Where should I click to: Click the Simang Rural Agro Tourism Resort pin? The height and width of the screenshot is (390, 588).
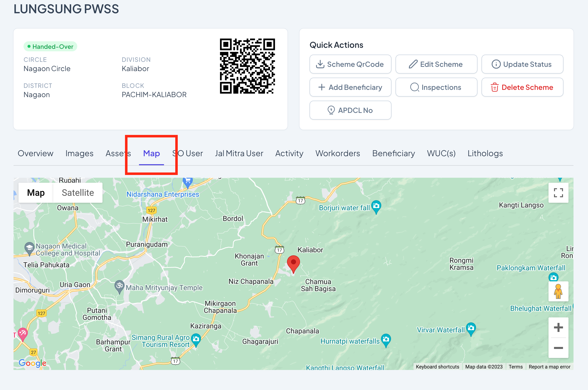point(196,340)
